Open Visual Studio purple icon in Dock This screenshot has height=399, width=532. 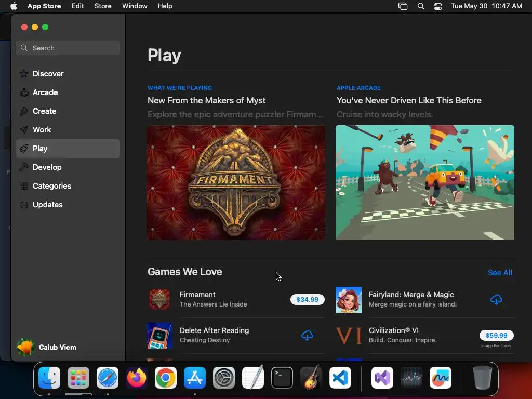(x=382, y=378)
